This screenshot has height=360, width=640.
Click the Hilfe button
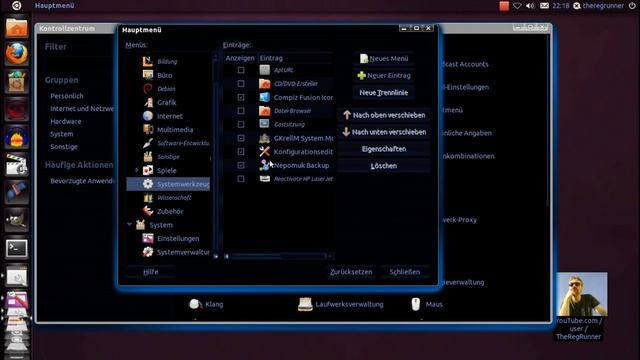[151, 272]
